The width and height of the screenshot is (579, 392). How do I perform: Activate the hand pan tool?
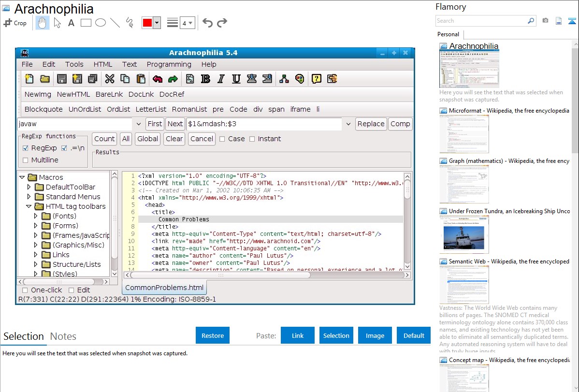(42, 23)
